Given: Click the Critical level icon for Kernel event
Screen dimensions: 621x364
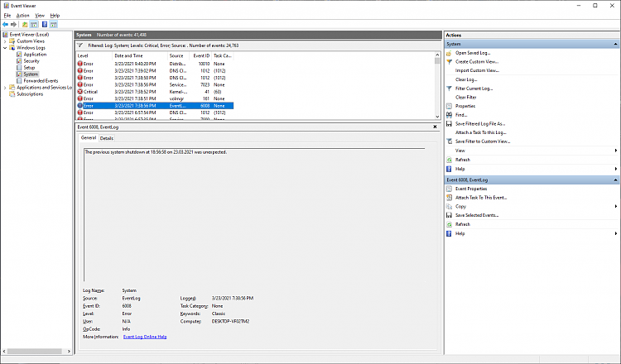Looking at the screenshot, I should (x=80, y=92).
